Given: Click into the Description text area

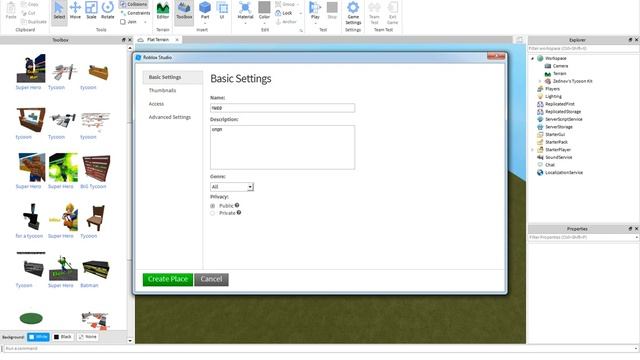Looking at the screenshot, I should coord(282,147).
